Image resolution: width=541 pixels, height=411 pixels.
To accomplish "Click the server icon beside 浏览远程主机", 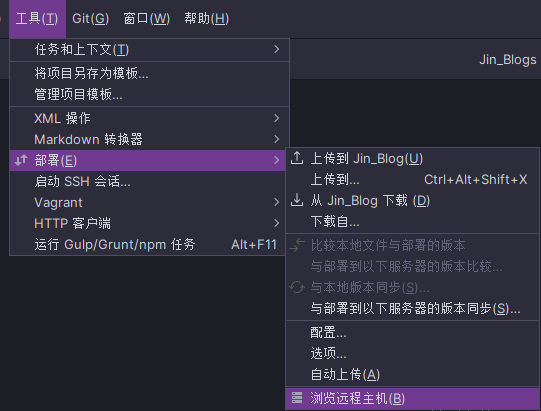I will pyautogui.click(x=297, y=398).
